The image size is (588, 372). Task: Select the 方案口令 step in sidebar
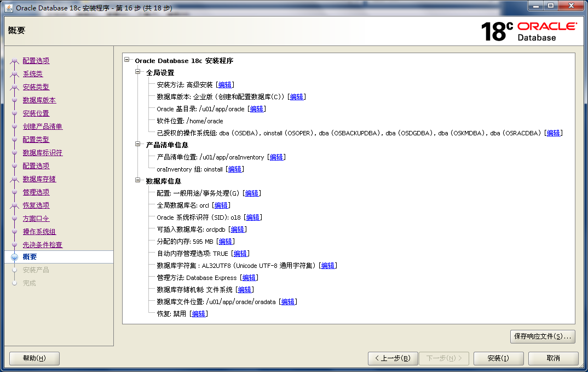coord(36,219)
